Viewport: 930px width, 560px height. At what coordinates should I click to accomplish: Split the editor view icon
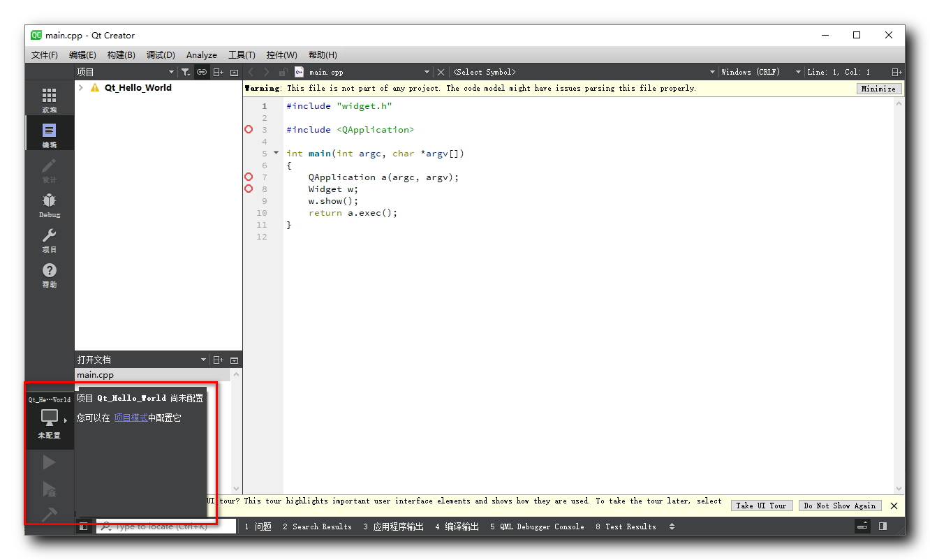(896, 72)
